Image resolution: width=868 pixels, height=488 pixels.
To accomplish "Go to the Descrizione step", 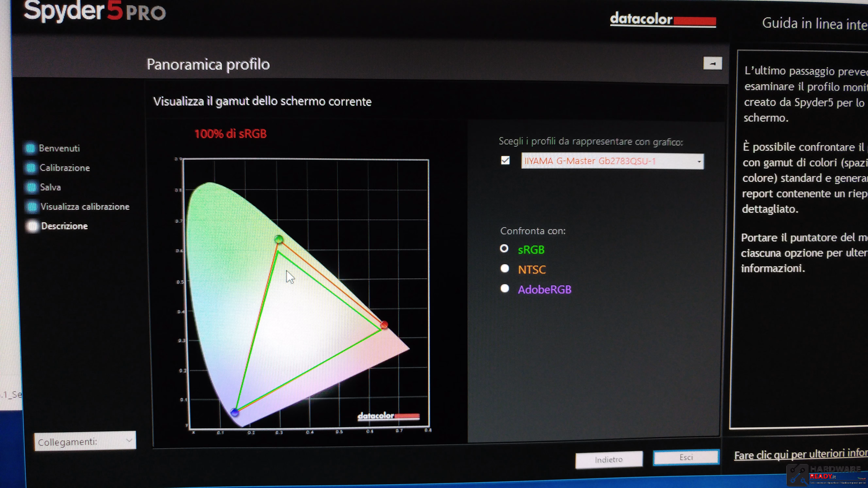I will point(64,226).
